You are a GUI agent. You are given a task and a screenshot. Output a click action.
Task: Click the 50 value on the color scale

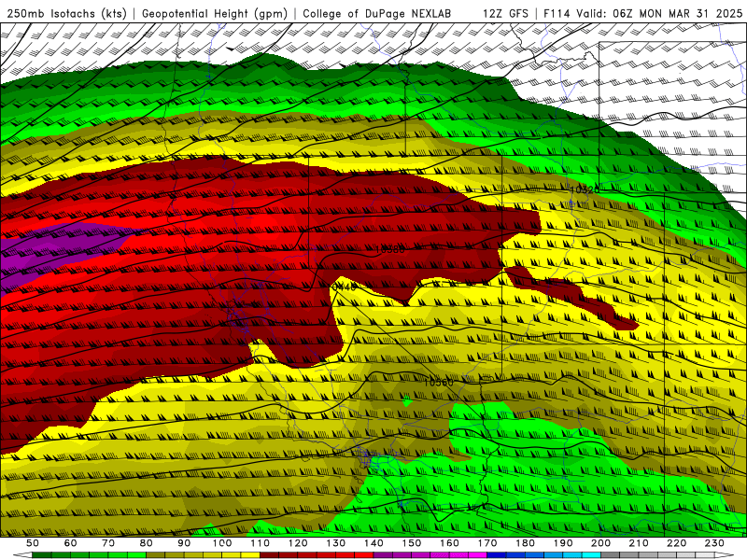tap(33, 543)
